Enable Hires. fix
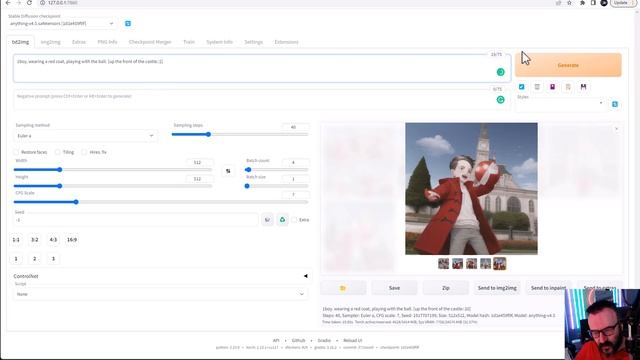 (84, 152)
